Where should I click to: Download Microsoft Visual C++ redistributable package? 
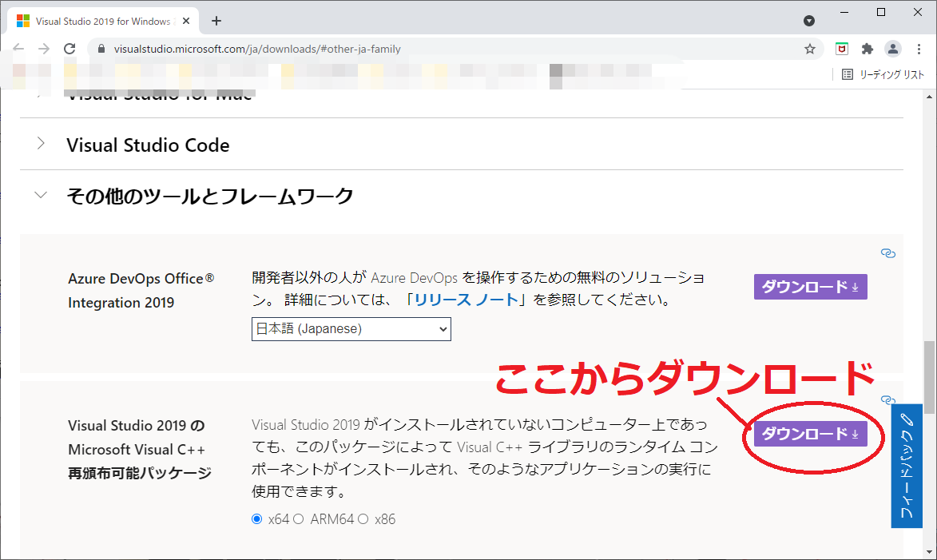coord(810,434)
